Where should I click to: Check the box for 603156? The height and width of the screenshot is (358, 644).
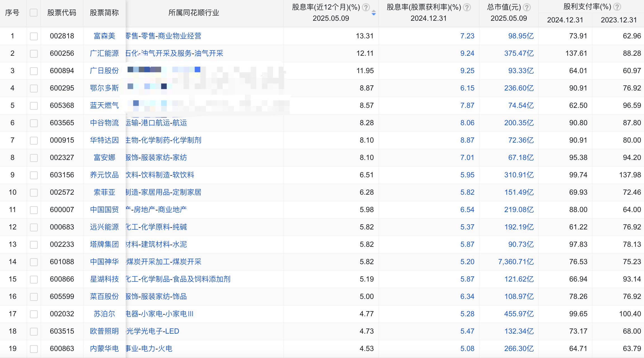point(34,175)
